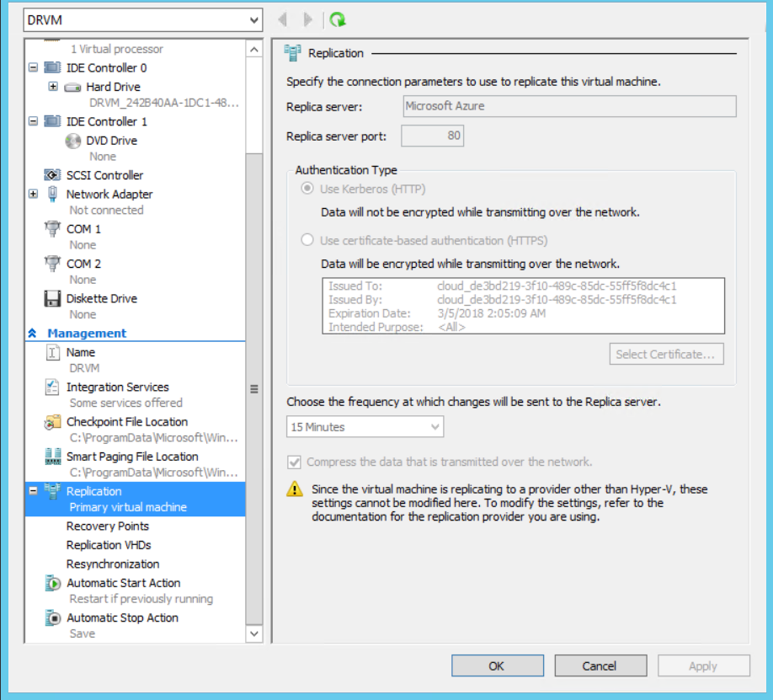Toggle Compress the data checkbox

294,462
